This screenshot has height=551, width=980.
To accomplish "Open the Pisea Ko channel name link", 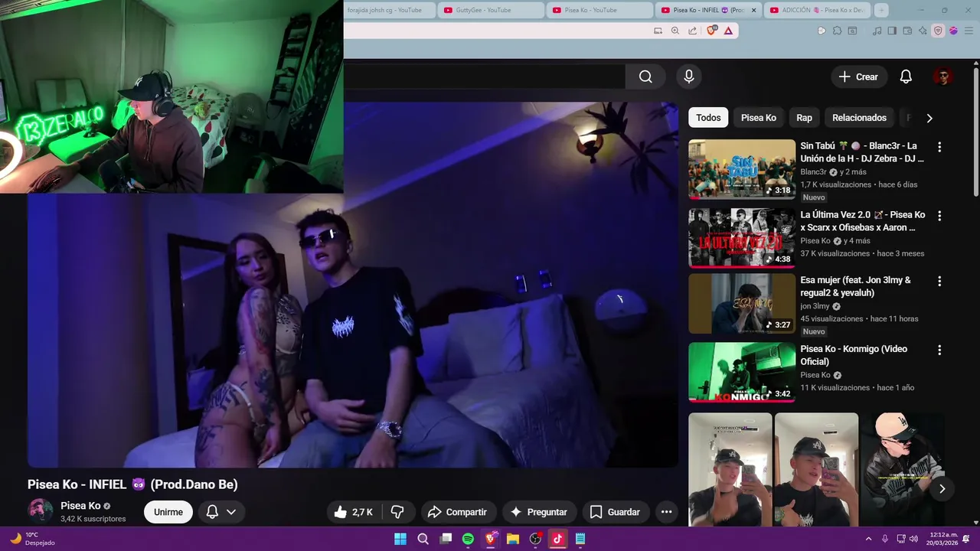I will tap(80, 506).
